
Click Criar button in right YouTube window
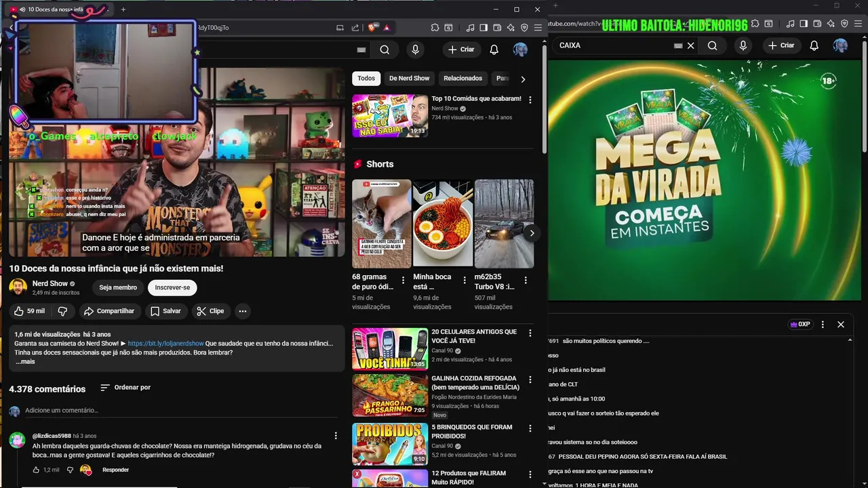[x=781, y=45]
